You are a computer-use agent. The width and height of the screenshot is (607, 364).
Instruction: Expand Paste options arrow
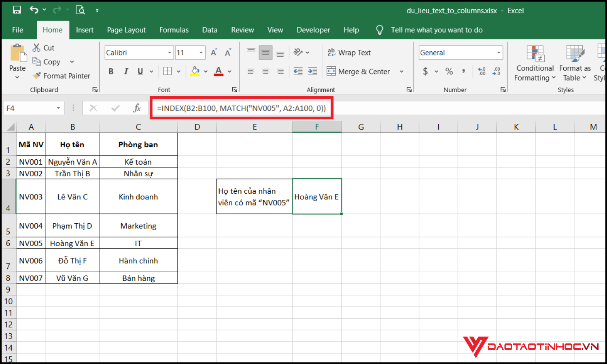(17, 77)
